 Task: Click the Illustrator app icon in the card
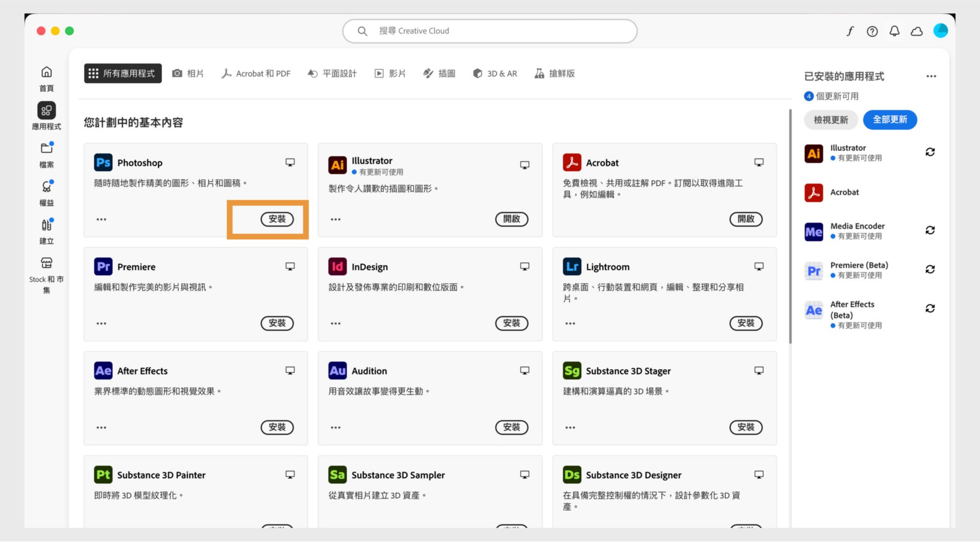pos(337,165)
